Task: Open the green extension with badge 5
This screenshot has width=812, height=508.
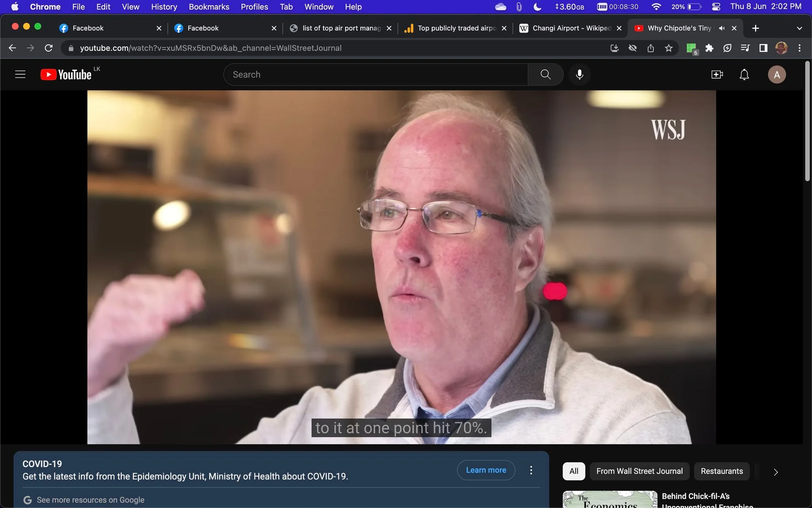Action: pyautogui.click(x=692, y=48)
